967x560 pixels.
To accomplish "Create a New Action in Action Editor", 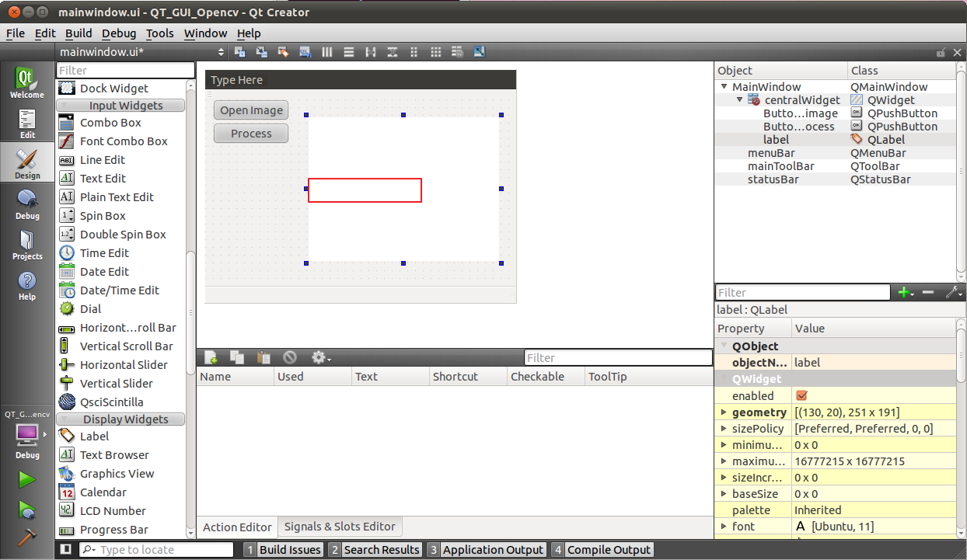I will [211, 357].
